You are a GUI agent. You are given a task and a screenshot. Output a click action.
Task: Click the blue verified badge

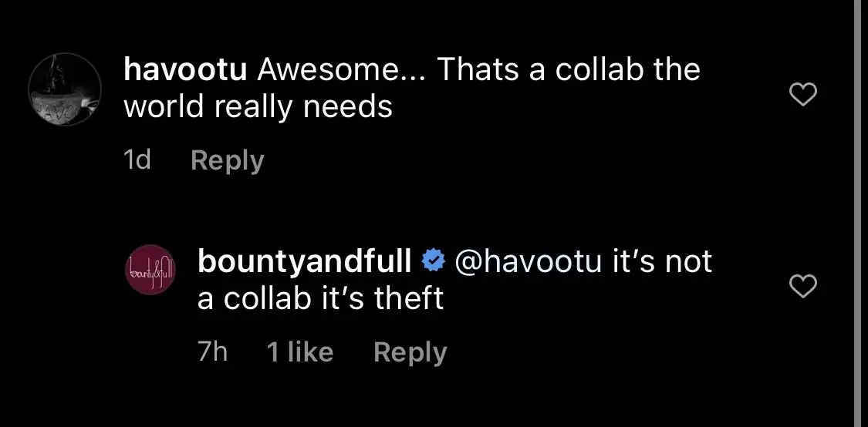[433, 262]
